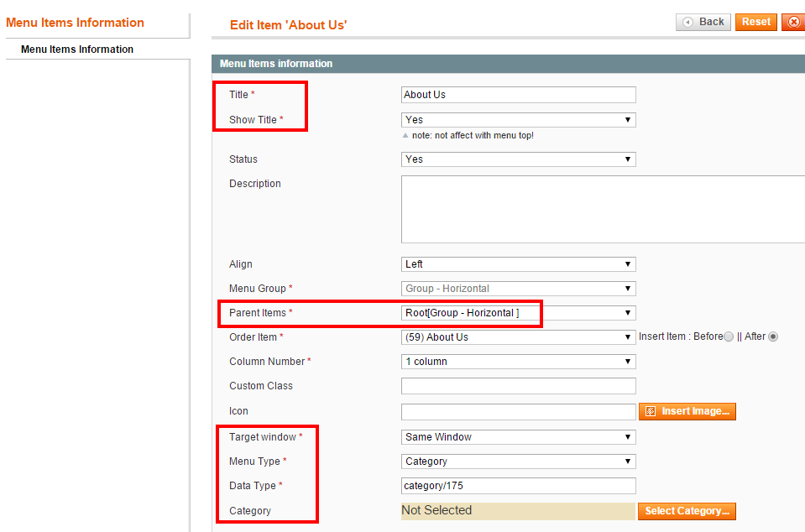Open the Parent Items dropdown
805x532 pixels.
pos(519,313)
